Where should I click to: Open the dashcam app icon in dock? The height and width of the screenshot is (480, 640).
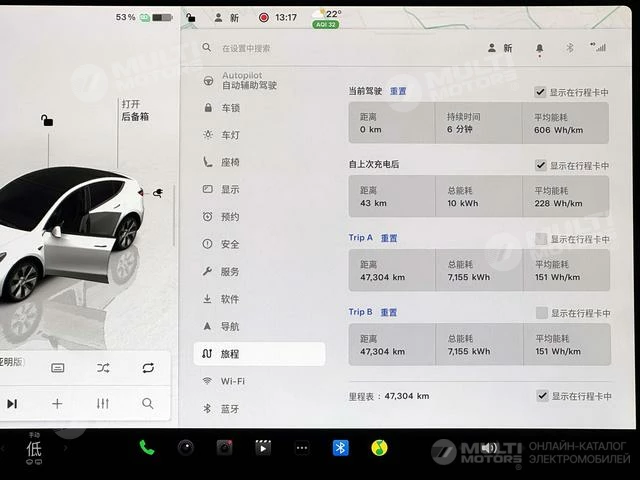click(224, 448)
